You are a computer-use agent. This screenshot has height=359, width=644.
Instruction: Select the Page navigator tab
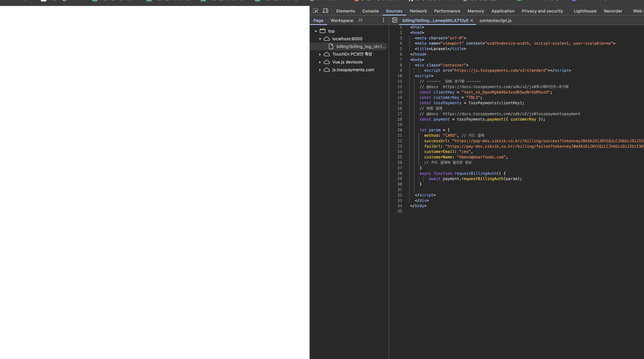318,20
